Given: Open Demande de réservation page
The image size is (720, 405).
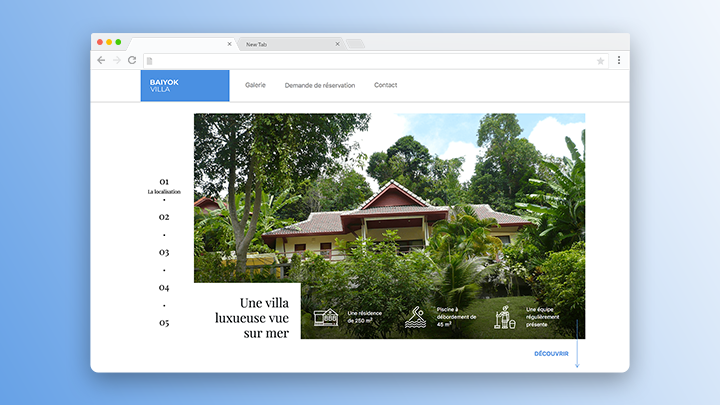Looking at the screenshot, I should (320, 85).
